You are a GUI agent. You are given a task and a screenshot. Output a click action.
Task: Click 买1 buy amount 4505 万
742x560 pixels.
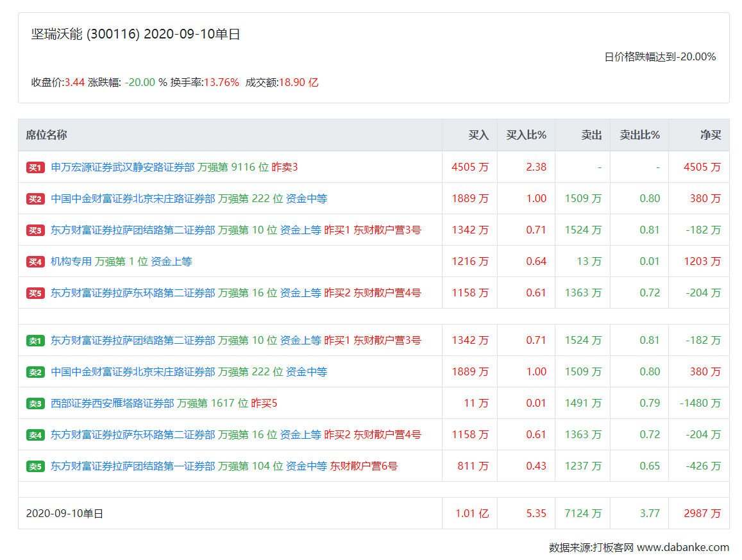[x=470, y=167]
